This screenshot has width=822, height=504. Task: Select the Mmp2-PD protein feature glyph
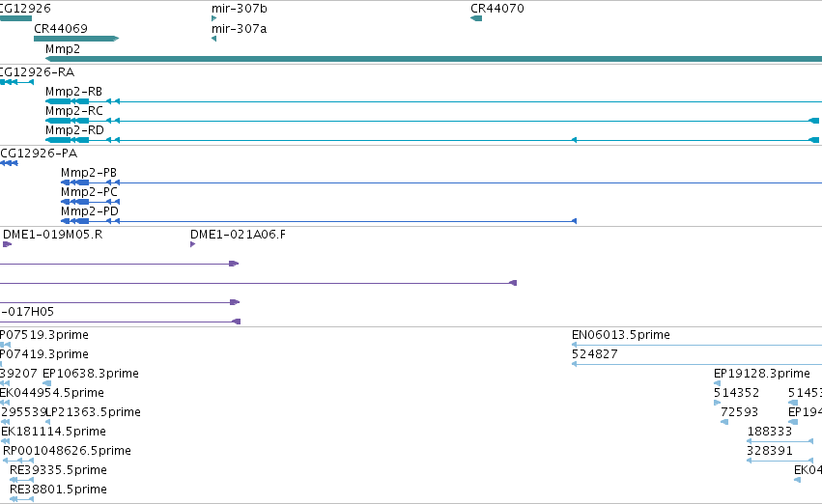pos(319,221)
